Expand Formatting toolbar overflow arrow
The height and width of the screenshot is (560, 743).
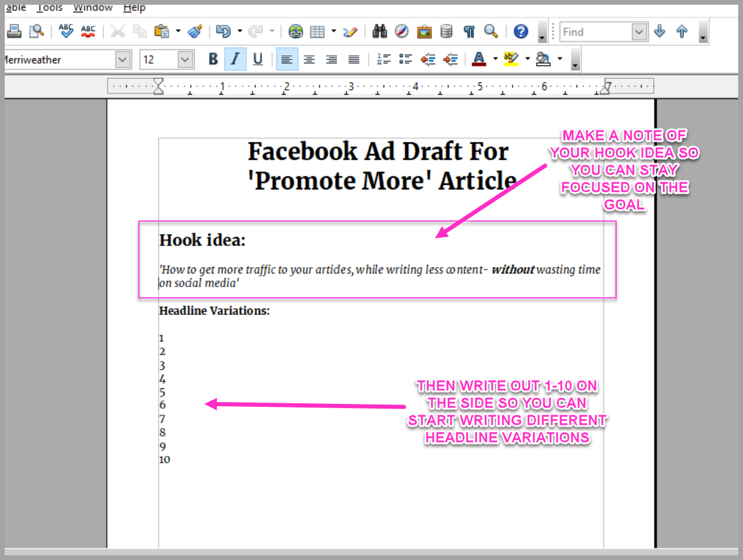click(575, 60)
